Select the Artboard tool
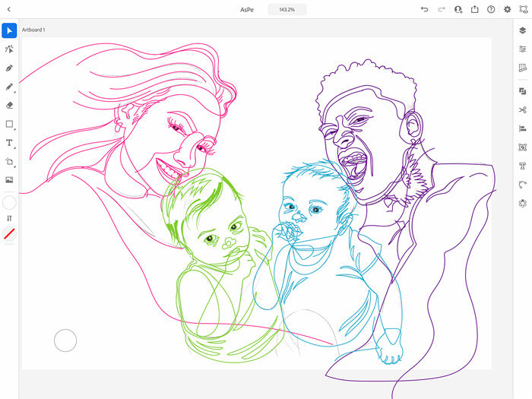 (9, 161)
